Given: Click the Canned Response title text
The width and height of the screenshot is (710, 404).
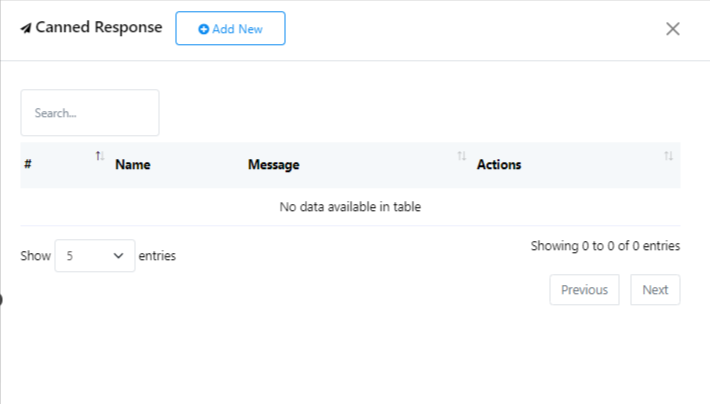Looking at the screenshot, I should 98,28.
